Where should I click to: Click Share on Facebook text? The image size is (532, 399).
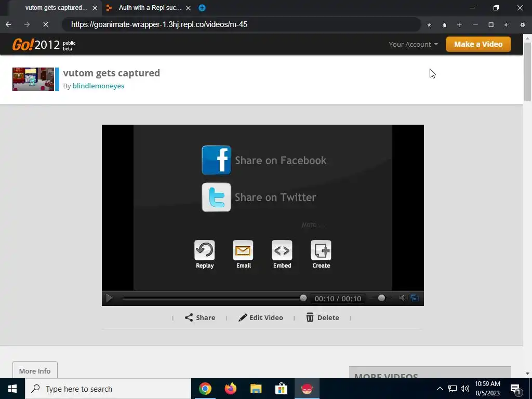(281, 160)
